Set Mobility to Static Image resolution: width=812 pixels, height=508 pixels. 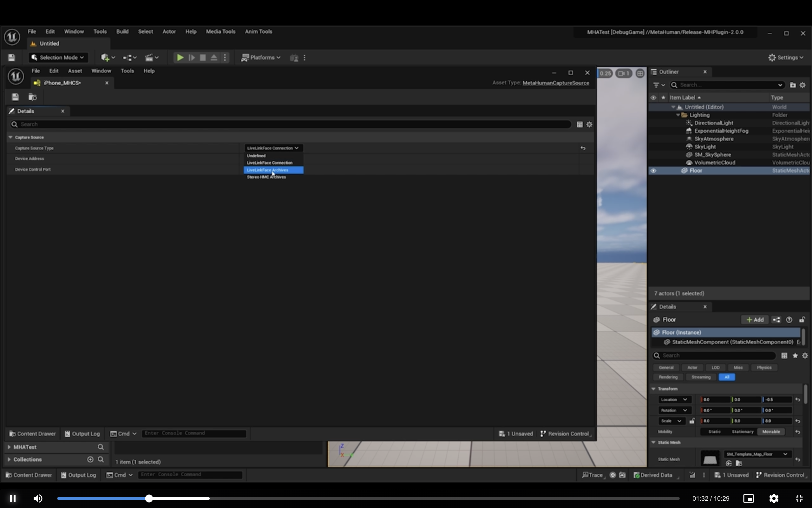[x=714, y=432]
